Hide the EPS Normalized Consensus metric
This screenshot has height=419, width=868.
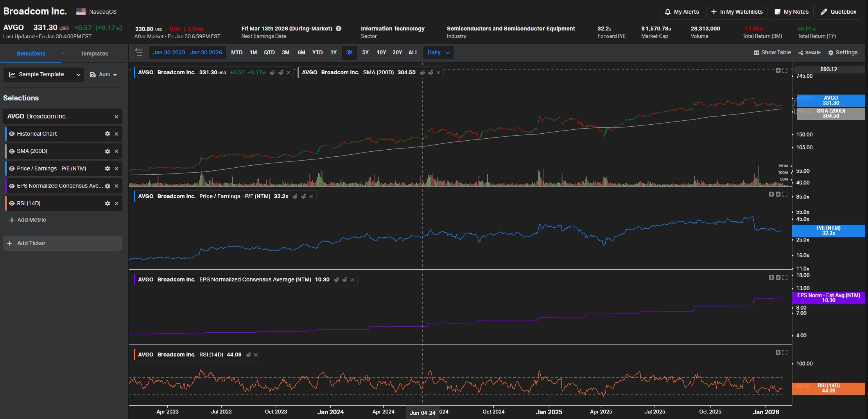point(12,186)
